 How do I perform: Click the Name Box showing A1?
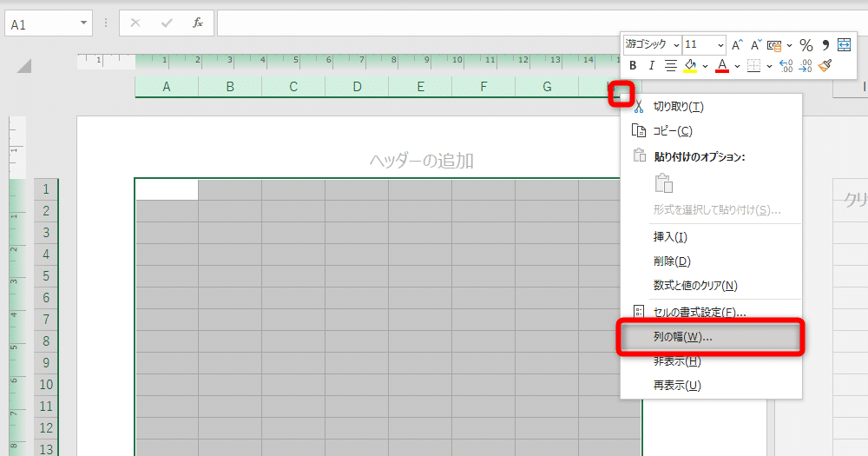click(42, 24)
